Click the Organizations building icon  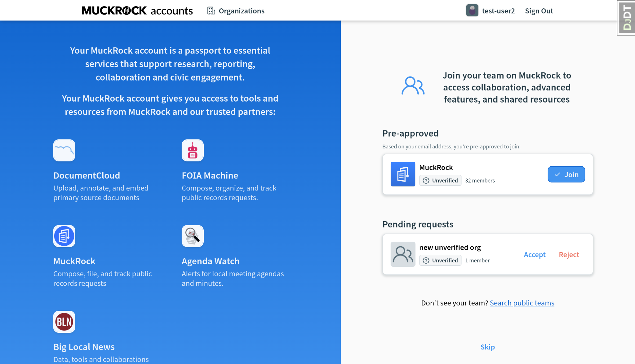211,11
